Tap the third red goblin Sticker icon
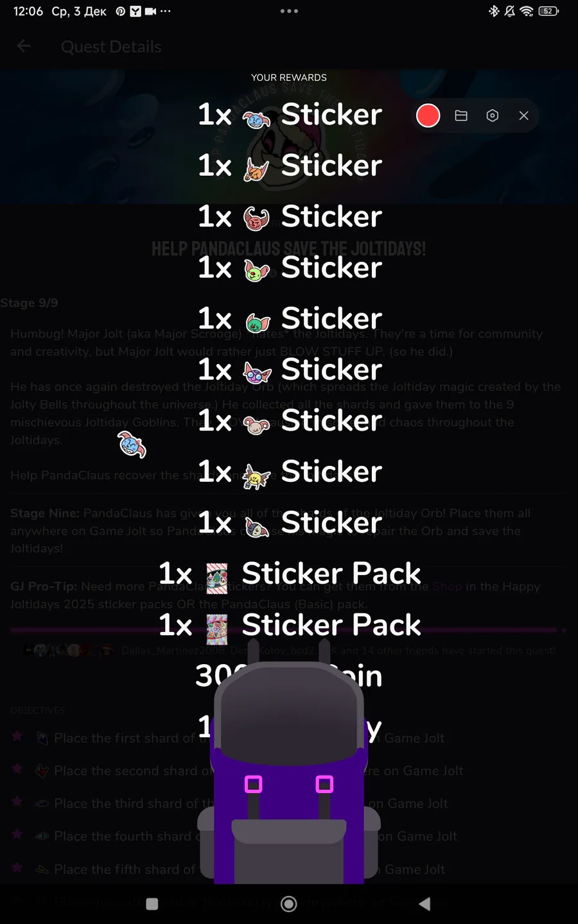Image resolution: width=578 pixels, height=924 pixels. (x=256, y=219)
